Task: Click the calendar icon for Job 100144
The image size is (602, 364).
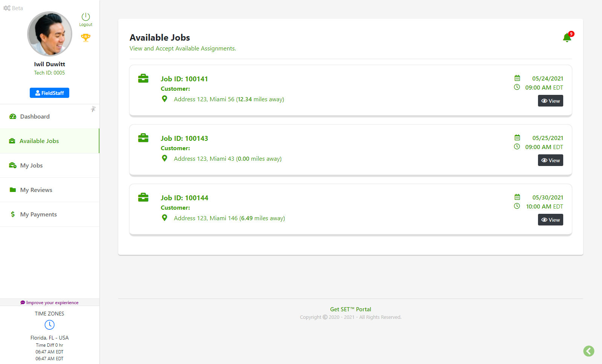Action: (x=517, y=197)
